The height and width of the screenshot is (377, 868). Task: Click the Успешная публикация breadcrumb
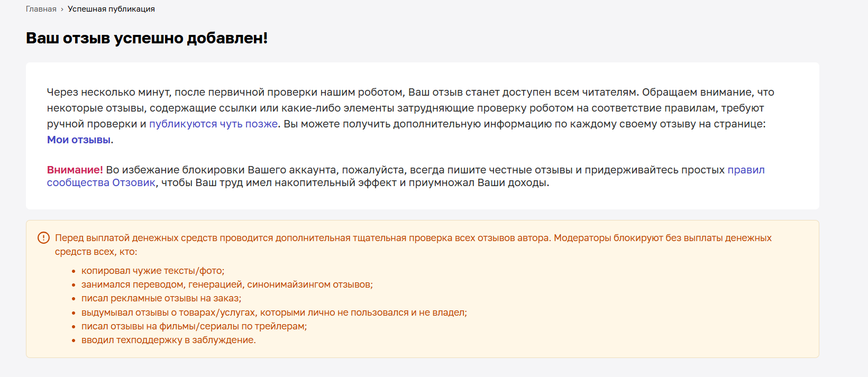point(111,9)
